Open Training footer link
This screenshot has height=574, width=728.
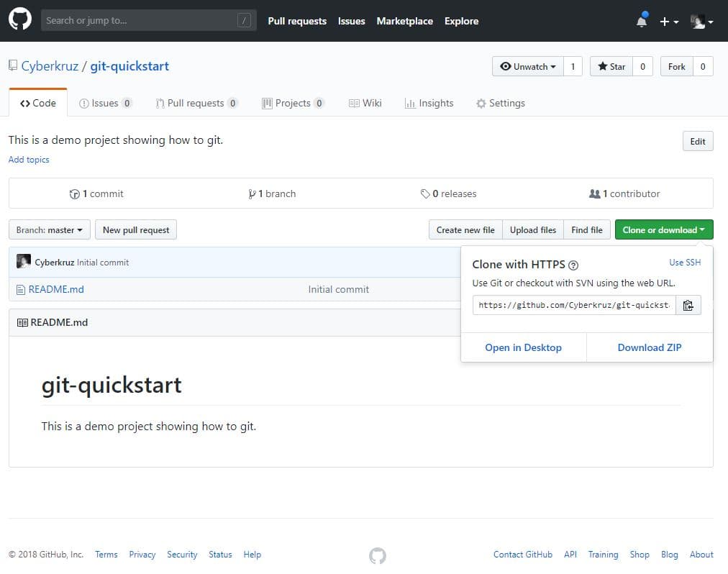click(x=603, y=554)
